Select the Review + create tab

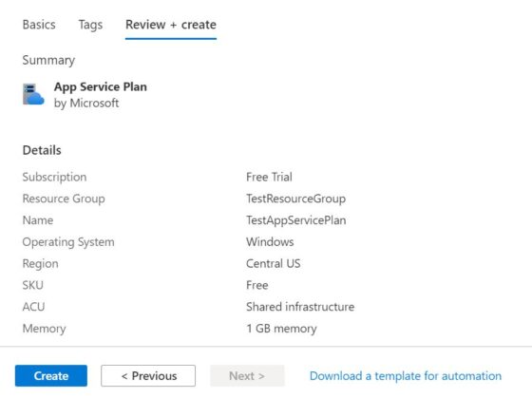click(171, 25)
